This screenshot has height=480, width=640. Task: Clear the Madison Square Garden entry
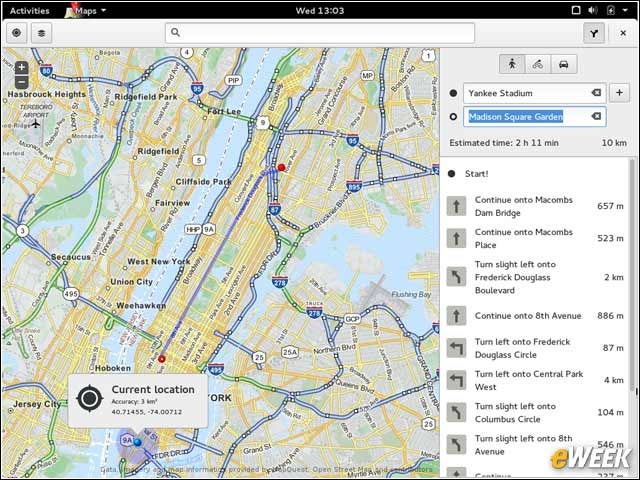click(596, 116)
